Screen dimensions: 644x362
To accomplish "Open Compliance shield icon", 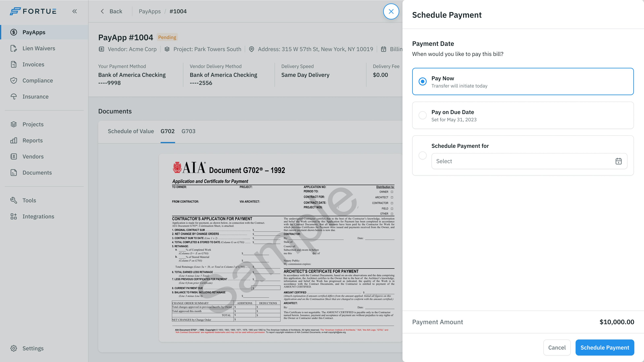I will (x=14, y=80).
